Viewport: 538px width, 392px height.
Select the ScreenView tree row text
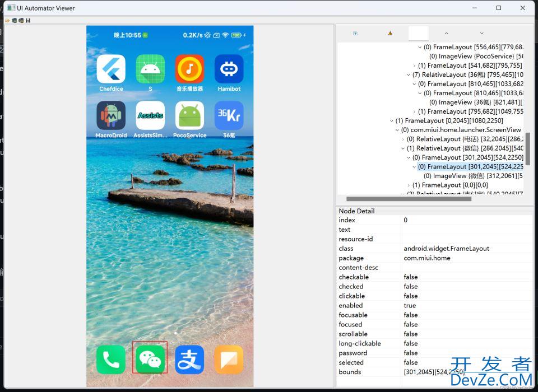point(461,130)
